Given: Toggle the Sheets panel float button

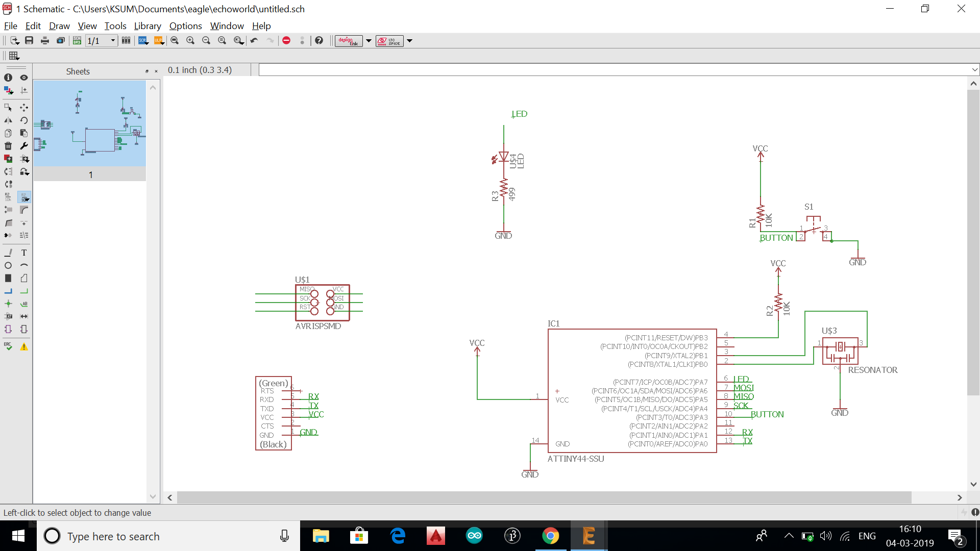Looking at the screenshot, I should point(147,71).
